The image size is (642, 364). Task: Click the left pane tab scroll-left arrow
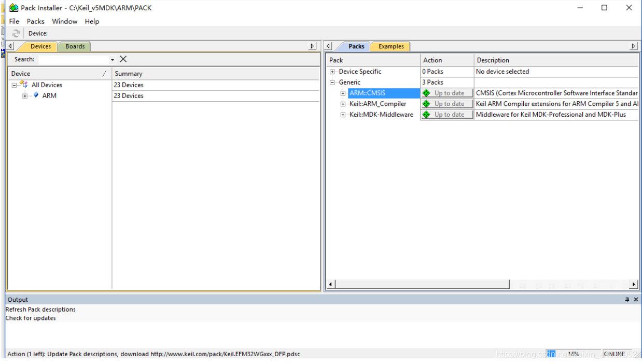pyautogui.click(x=11, y=46)
